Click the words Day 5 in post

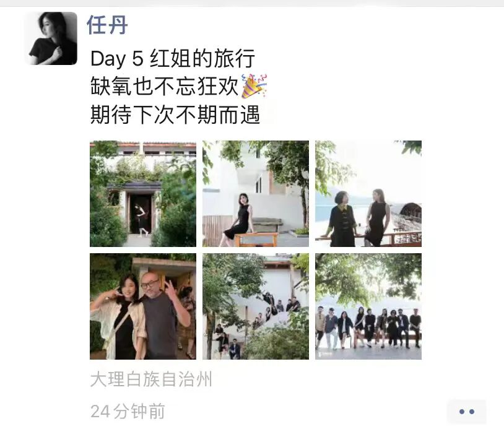(x=117, y=59)
